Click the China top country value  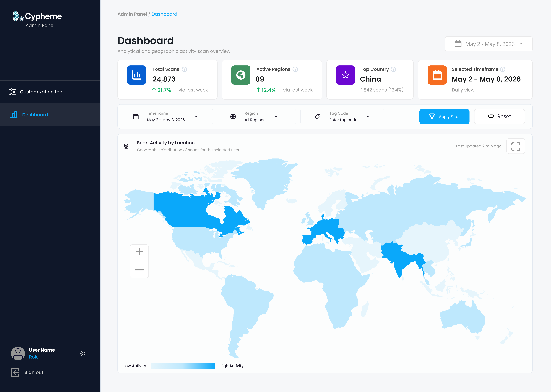pyautogui.click(x=371, y=79)
